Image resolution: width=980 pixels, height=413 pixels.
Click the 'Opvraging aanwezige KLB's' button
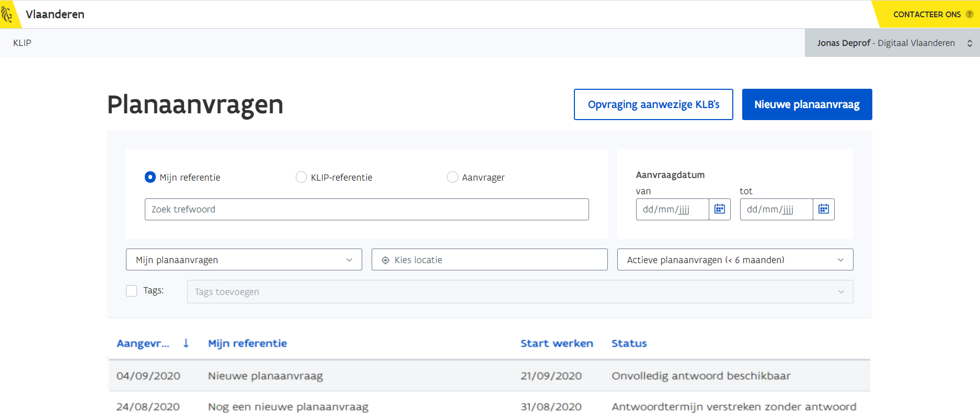pos(653,104)
